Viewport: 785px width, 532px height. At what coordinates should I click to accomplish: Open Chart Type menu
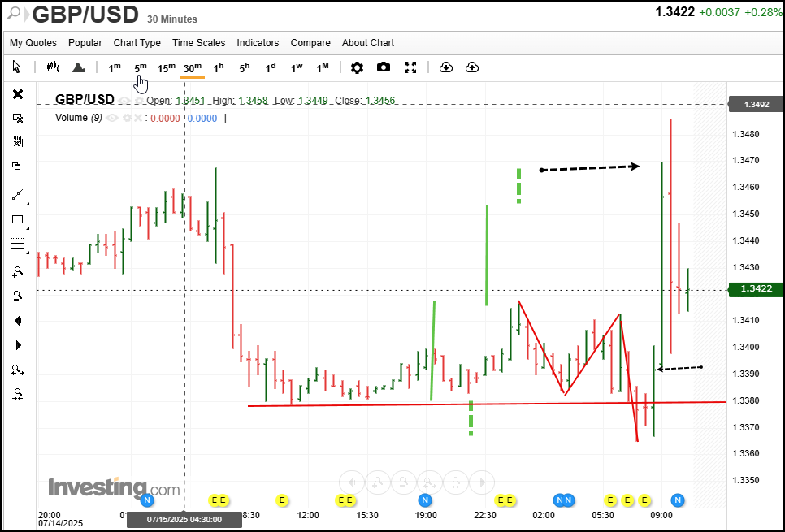pyautogui.click(x=137, y=43)
